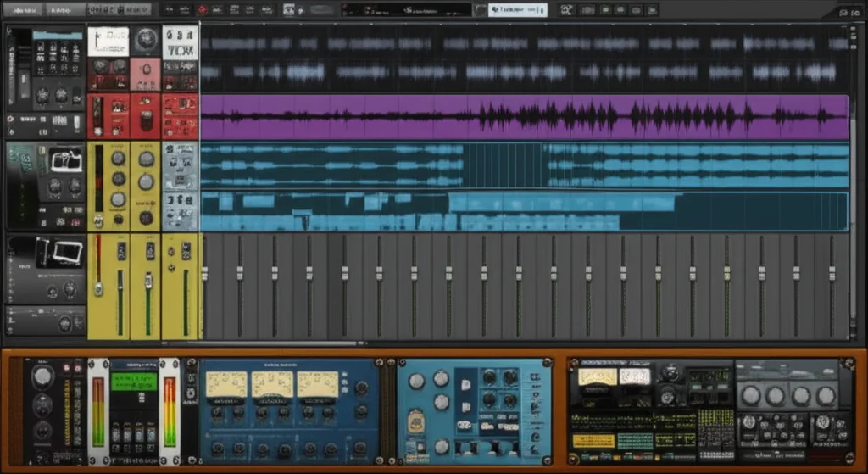
Task: Click the middle VU meter on the dark blue compressor
Action: (272, 384)
